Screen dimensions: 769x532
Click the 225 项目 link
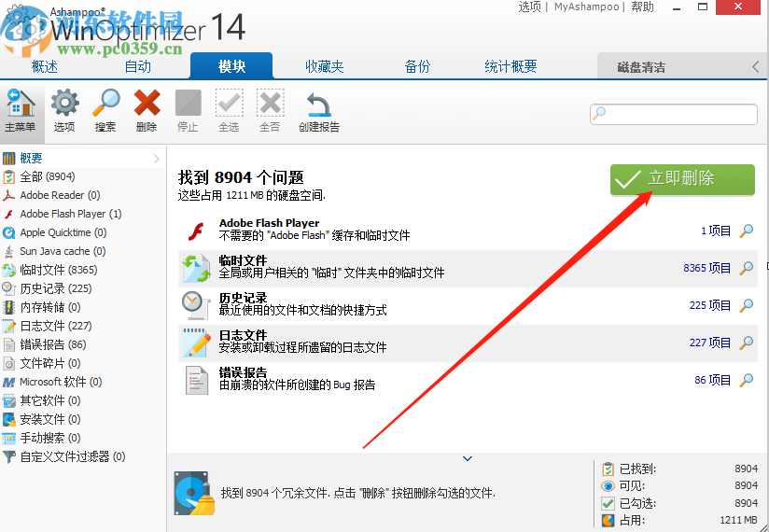(x=709, y=305)
